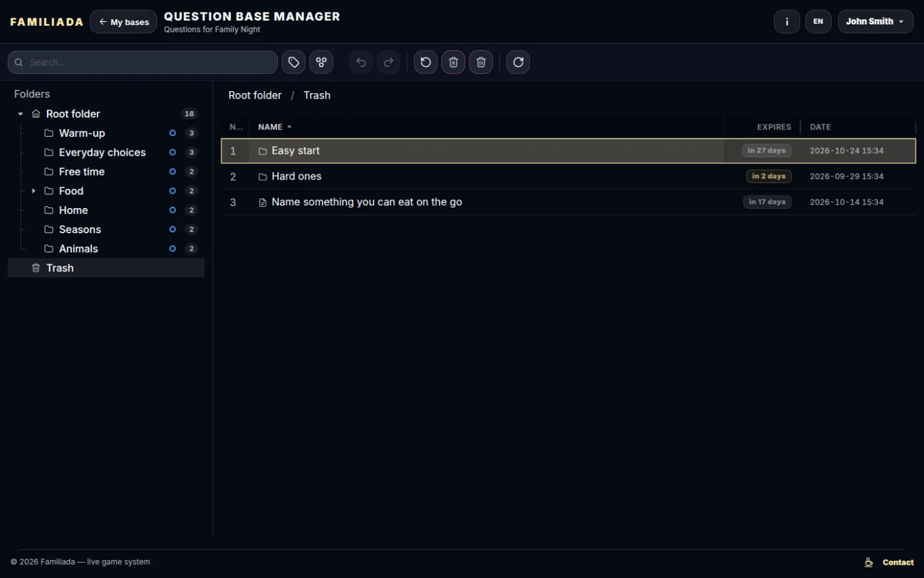Select the Trash item in folder tree

pos(106,268)
